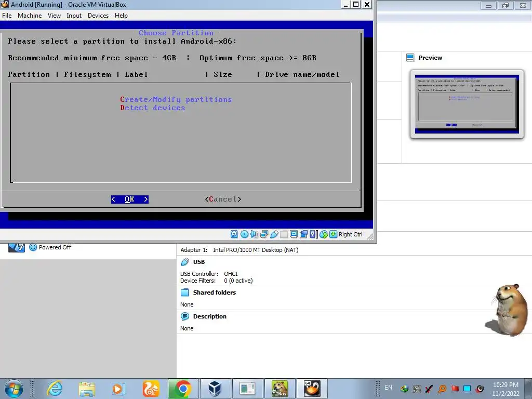Maximize the Android VM window
The height and width of the screenshot is (399, 532).
(356, 4)
